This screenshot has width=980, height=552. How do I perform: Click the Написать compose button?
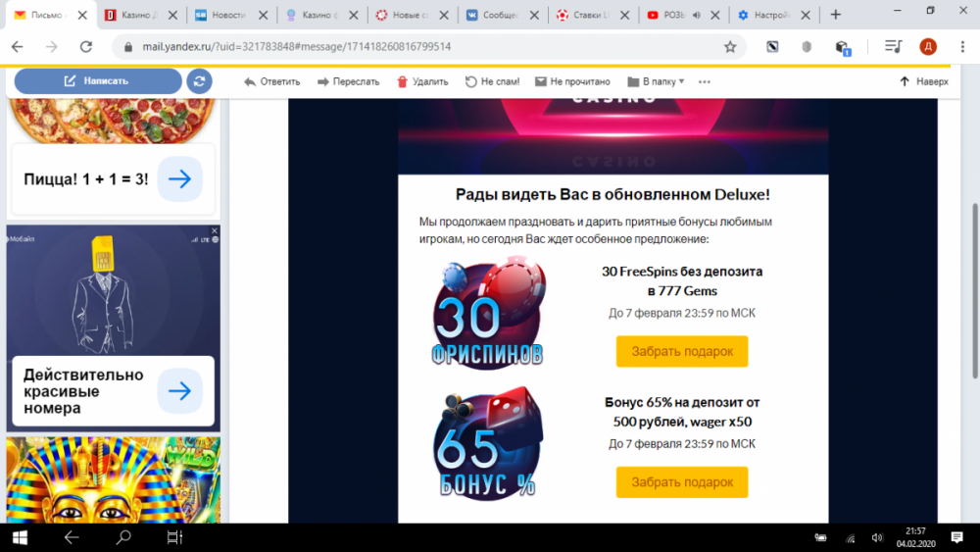tap(97, 81)
